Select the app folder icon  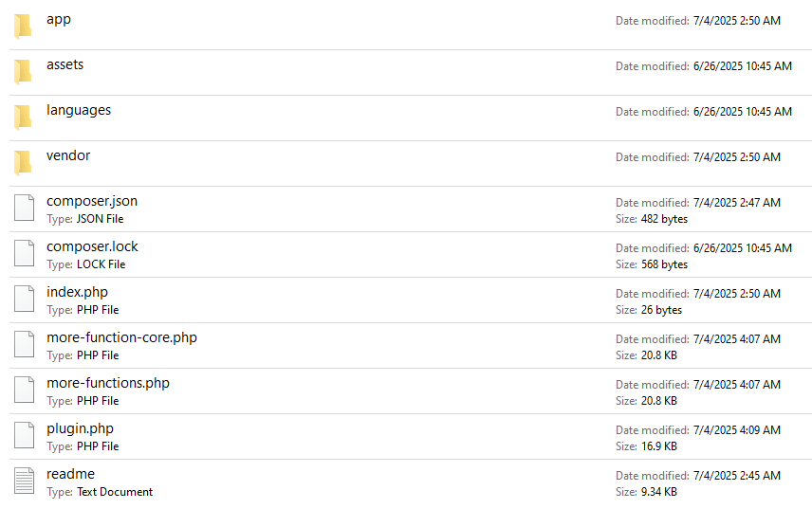click(x=23, y=27)
